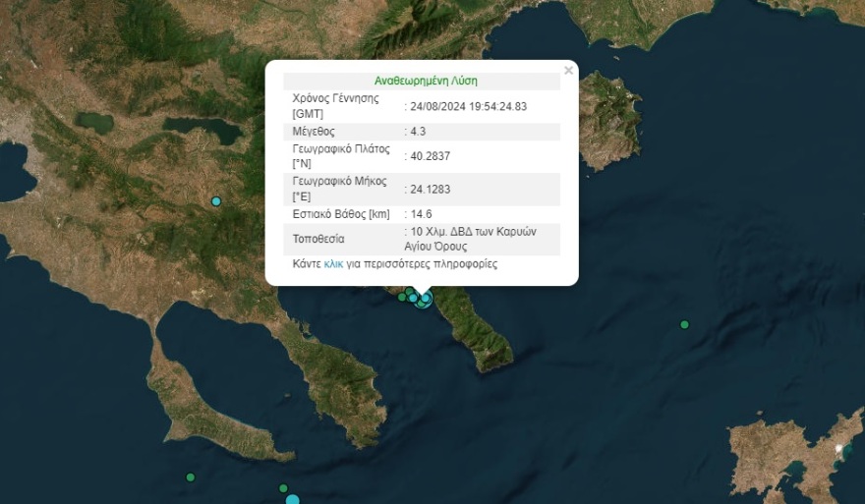Close the earthquake info popup
865x504 pixels.
(568, 71)
